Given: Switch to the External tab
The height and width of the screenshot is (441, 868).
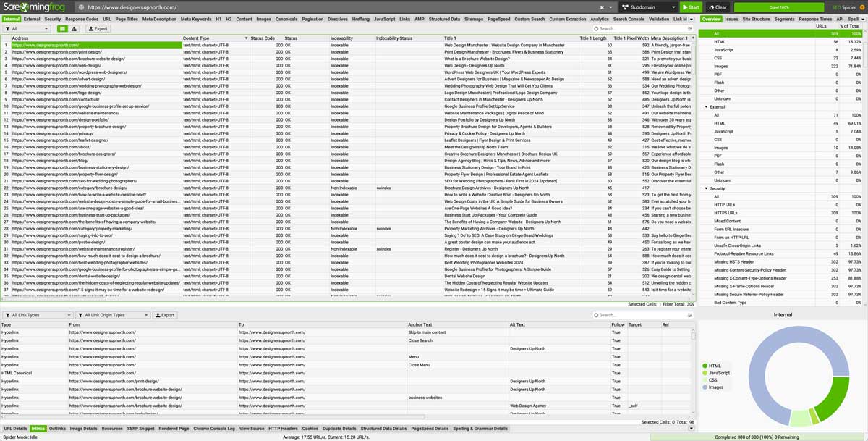Looking at the screenshot, I should (31, 19).
